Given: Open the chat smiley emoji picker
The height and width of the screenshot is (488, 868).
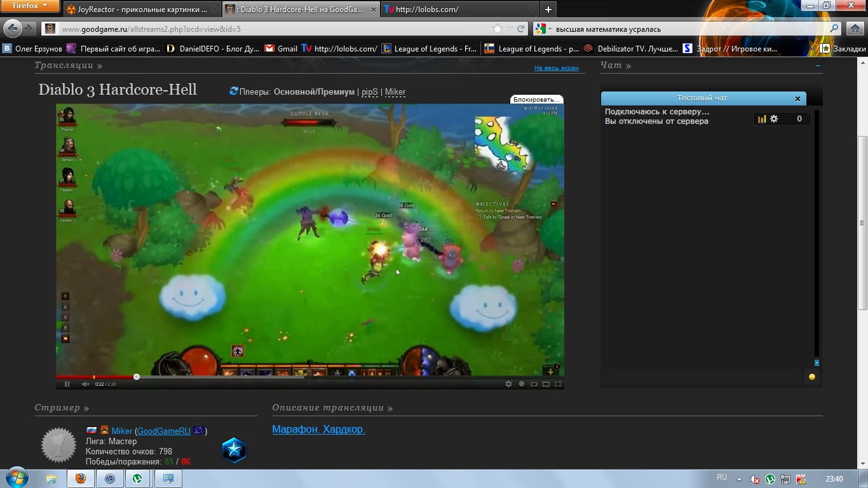Looking at the screenshot, I should point(811,377).
